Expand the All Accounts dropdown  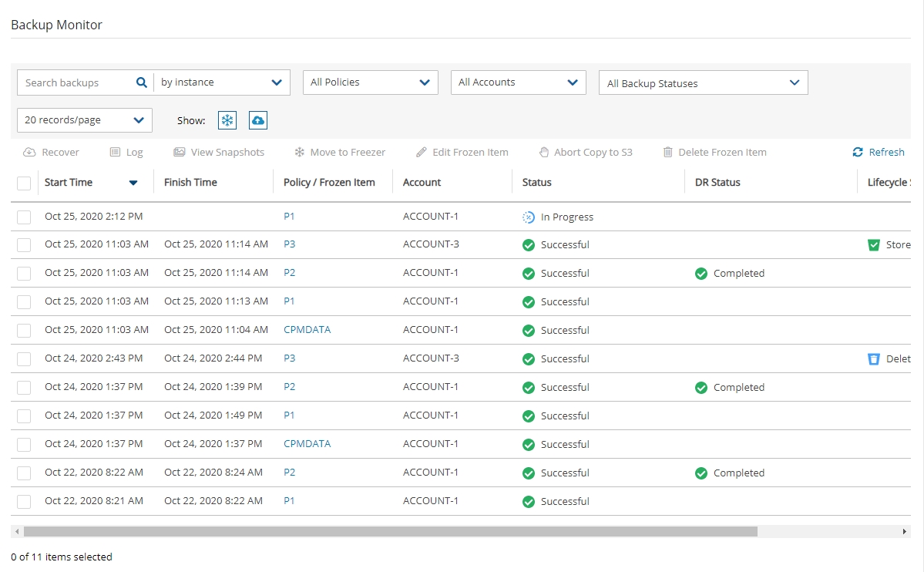(518, 82)
